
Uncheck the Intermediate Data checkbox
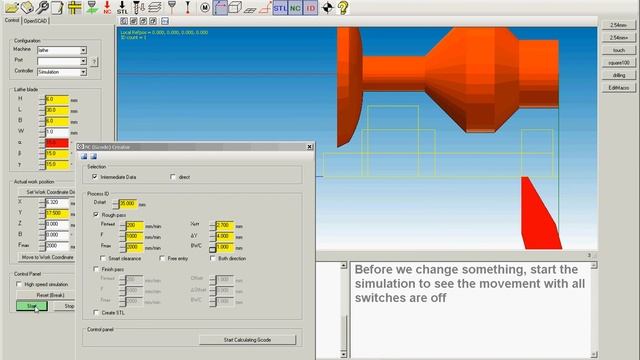click(95, 177)
